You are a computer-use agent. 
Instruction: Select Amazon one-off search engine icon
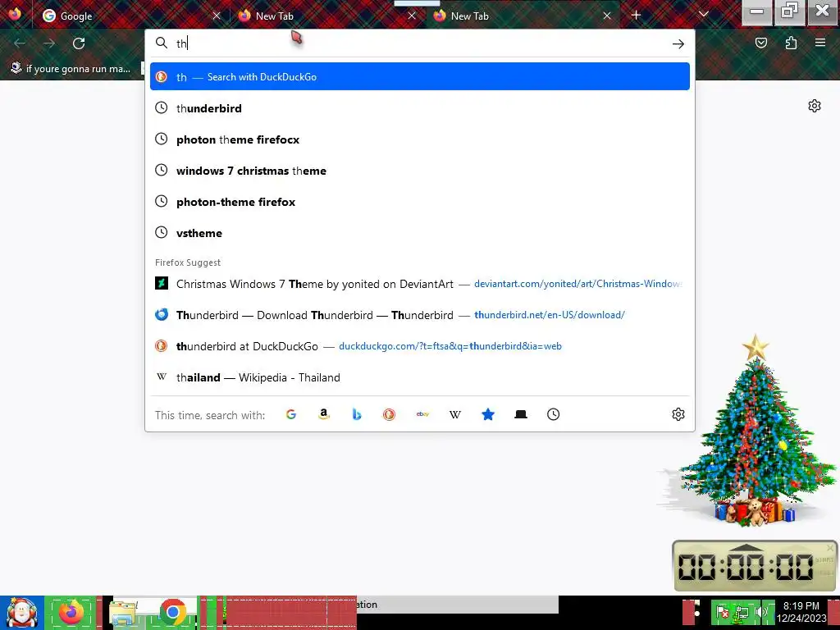pos(323,414)
